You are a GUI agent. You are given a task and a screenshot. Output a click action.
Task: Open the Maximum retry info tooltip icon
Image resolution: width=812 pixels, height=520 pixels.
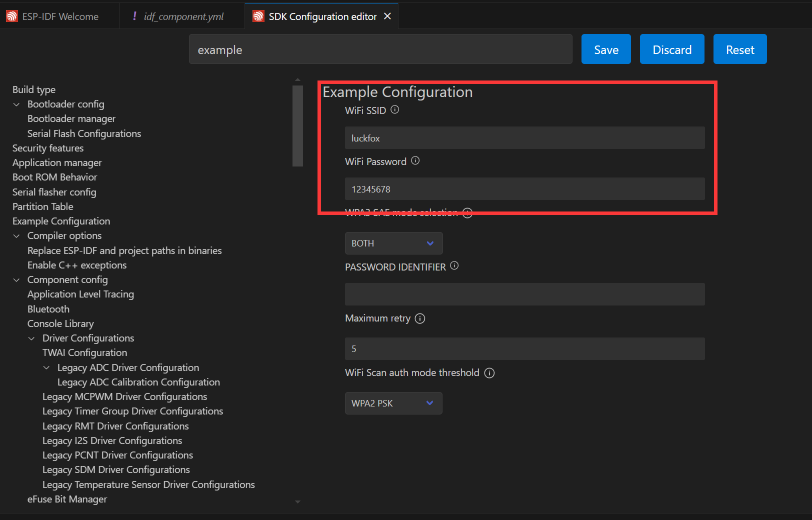[420, 318]
